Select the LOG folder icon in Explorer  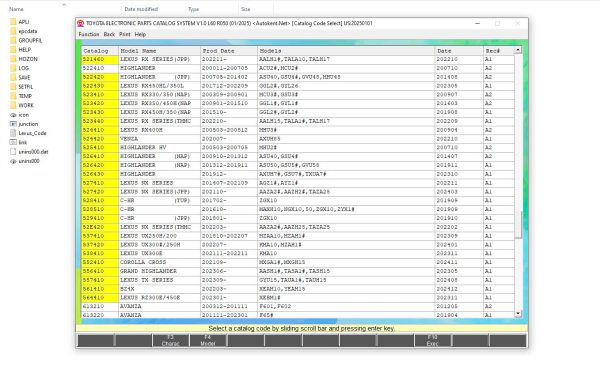13,68
